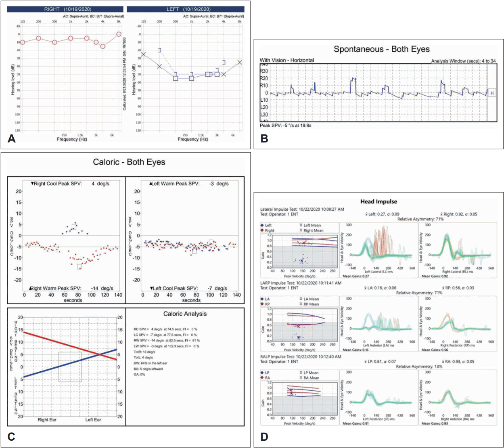Click the blue diamond Left legend icon

[x=262, y=225]
